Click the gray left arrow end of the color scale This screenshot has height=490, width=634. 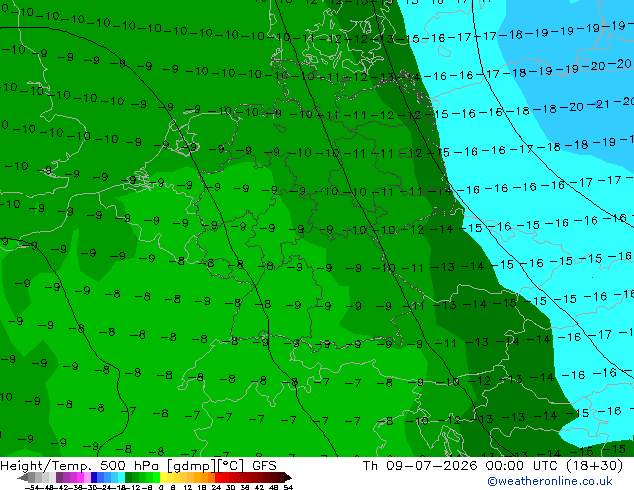23,477
